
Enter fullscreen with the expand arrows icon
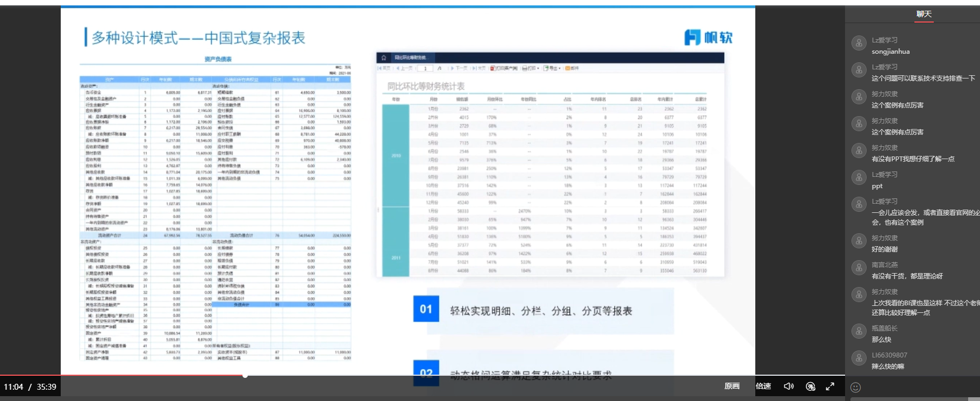(830, 386)
